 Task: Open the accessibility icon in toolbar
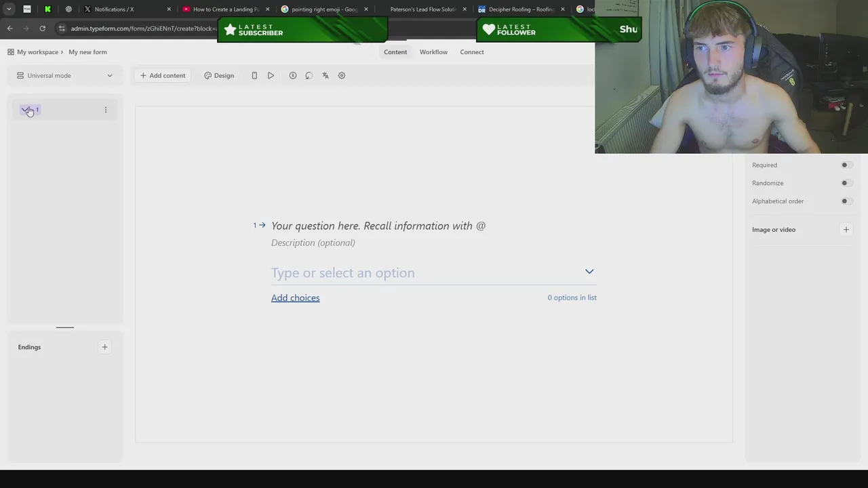click(x=293, y=75)
